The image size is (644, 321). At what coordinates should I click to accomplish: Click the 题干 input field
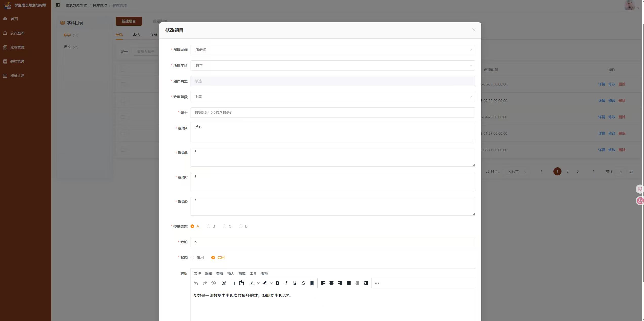tap(333, 112)
